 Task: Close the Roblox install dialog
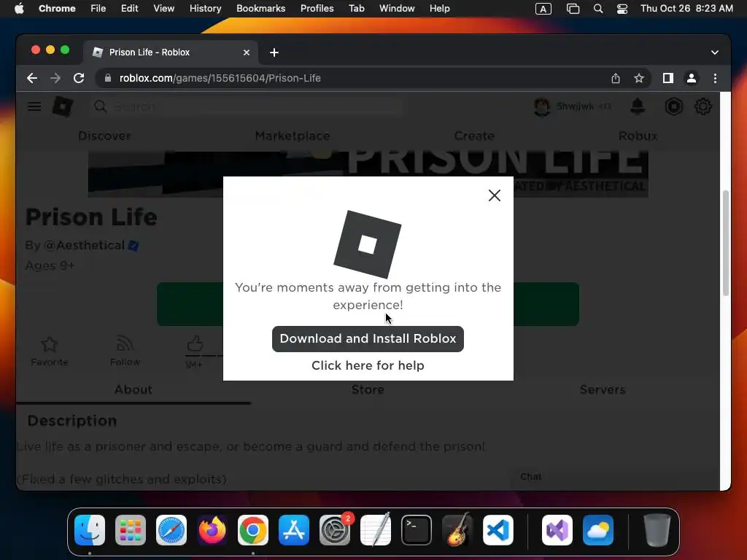click(494, 195)
